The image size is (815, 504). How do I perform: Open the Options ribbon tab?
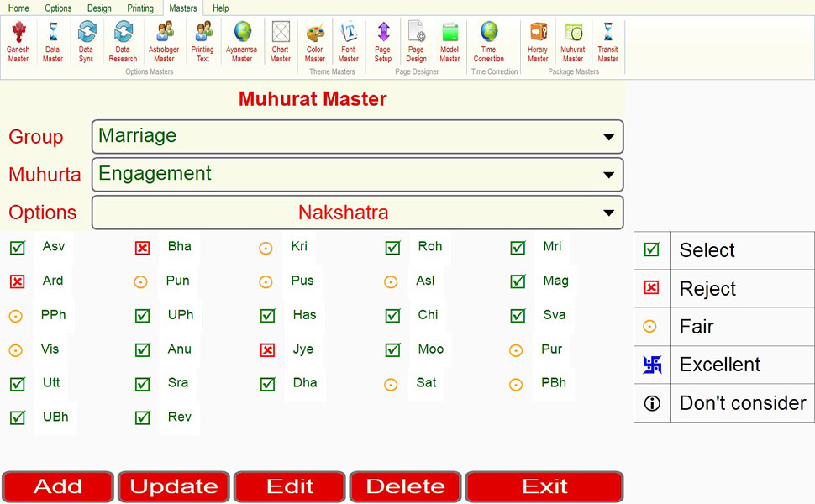click(x=58, y=8)
